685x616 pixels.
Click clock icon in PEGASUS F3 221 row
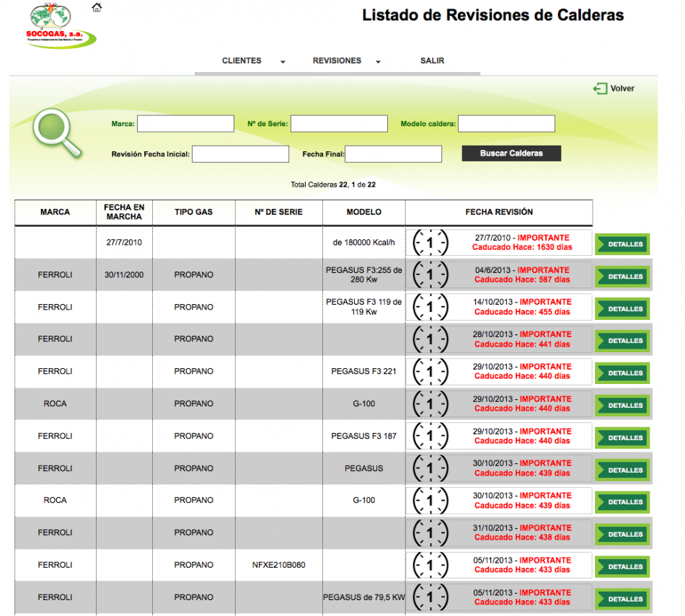tap(430, 372)
